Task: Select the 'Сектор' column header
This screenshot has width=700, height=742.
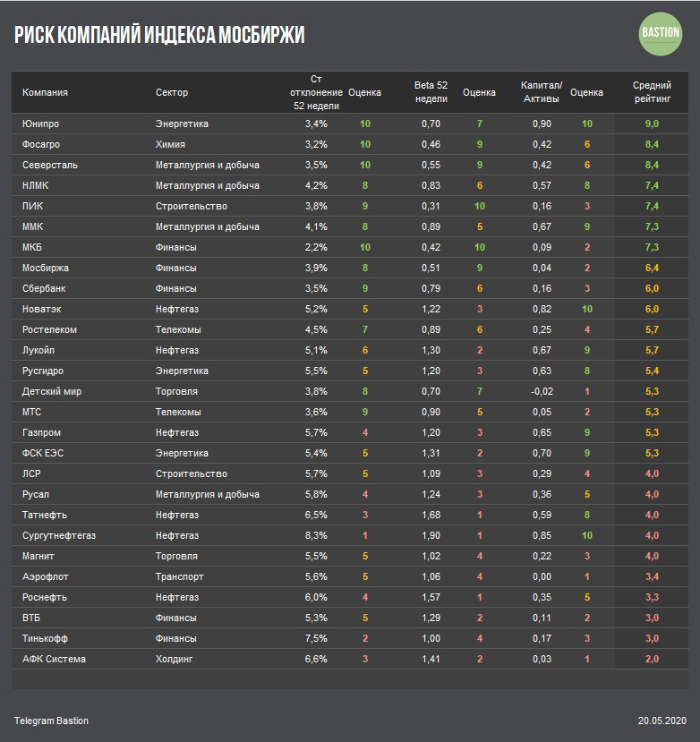Action: [x=172, y=92]
